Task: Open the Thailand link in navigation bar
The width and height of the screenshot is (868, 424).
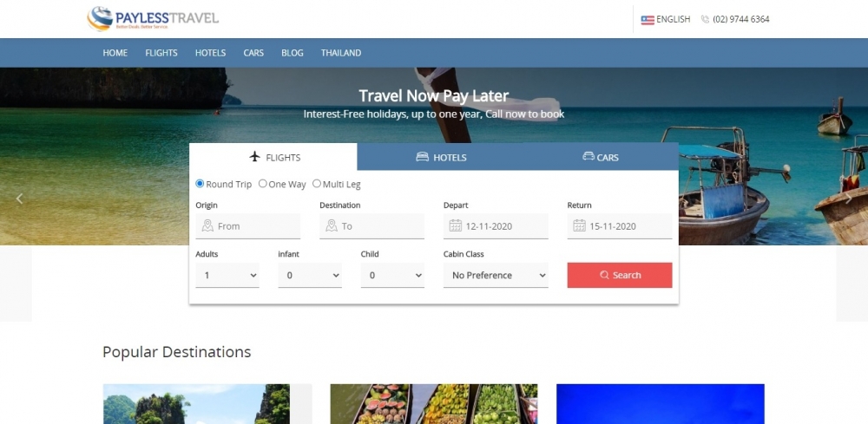Action: coord(341,53)
